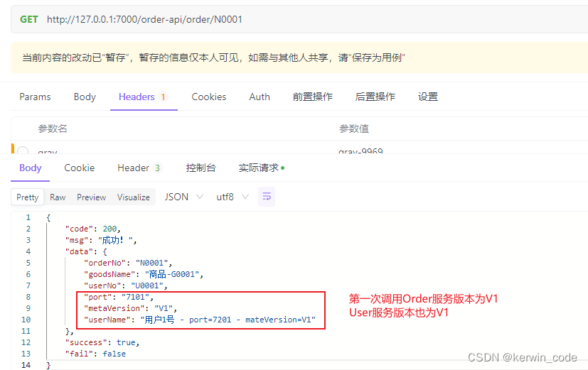Click the request URL field
This screenshot has width=588, height=370.
click(x=145, y=19)
